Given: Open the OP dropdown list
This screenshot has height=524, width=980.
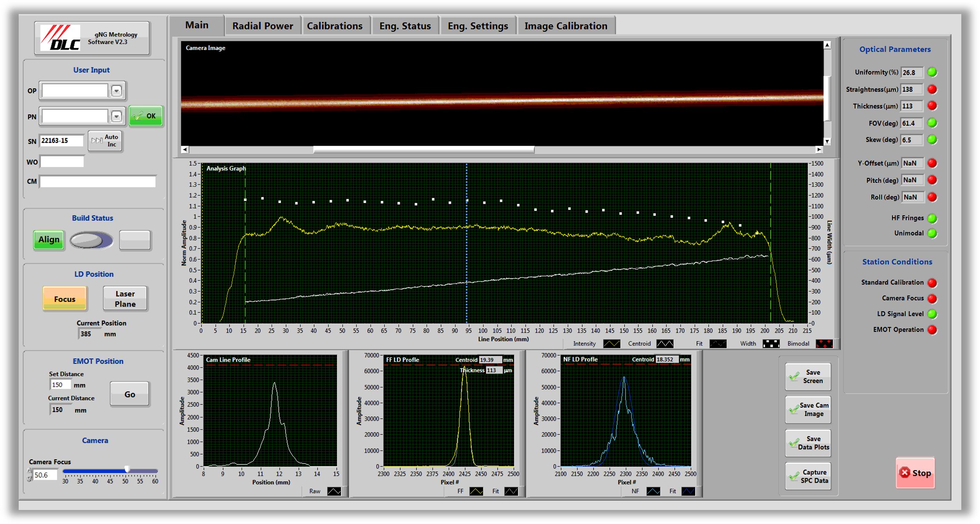Looking at the screenshot, I should click(117, 90).
